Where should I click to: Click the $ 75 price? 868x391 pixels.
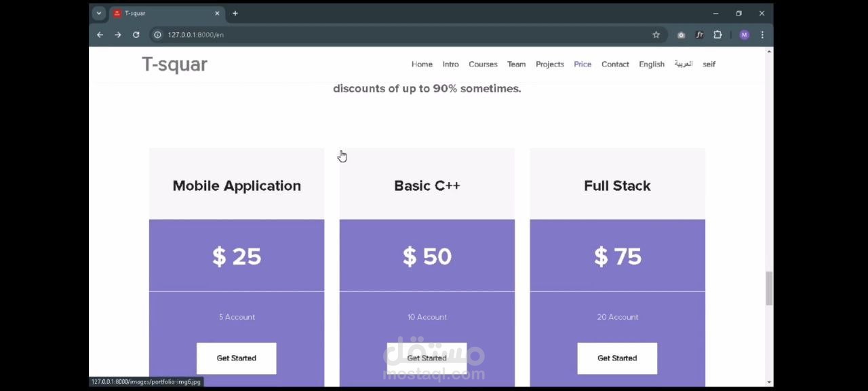(617, 257)
